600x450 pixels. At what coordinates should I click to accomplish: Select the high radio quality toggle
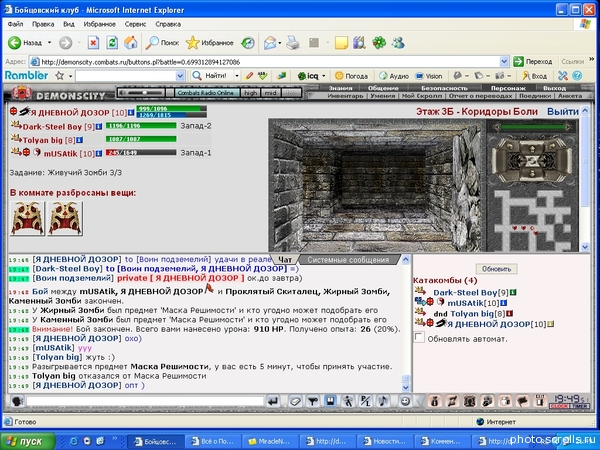(251, 93)
